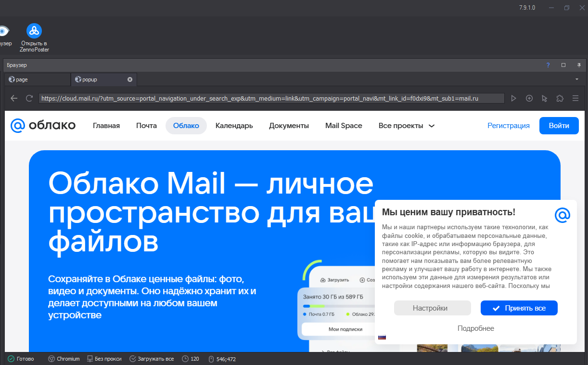Screen dimensions: 588x365
Task: Switch to the page tab
Action: (38, 79)
